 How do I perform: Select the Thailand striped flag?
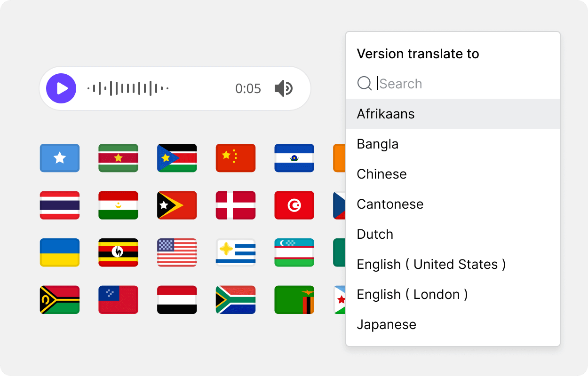click(60, 205)
